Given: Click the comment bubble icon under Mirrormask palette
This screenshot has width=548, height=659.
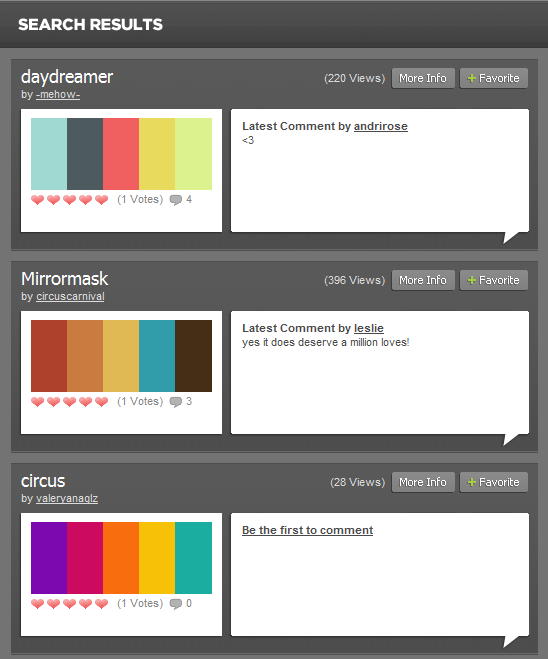Looking at the screenshot, I should pyautogui.click(x=176, y=402).
